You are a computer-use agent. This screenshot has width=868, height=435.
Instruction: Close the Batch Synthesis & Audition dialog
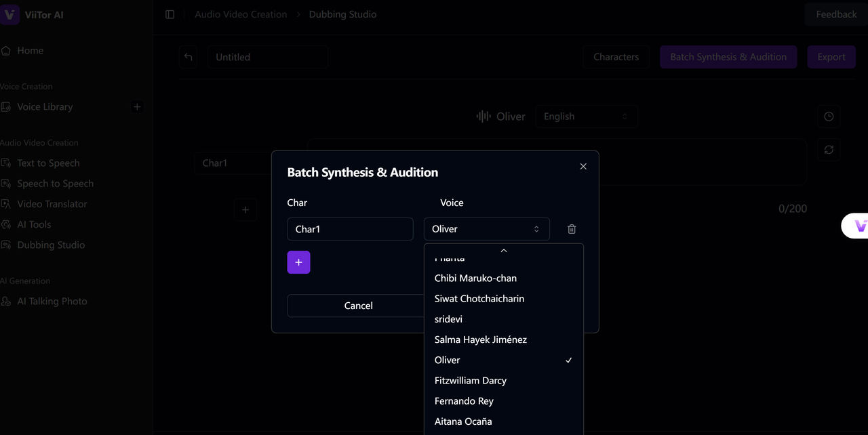click(x=583, y=167)
